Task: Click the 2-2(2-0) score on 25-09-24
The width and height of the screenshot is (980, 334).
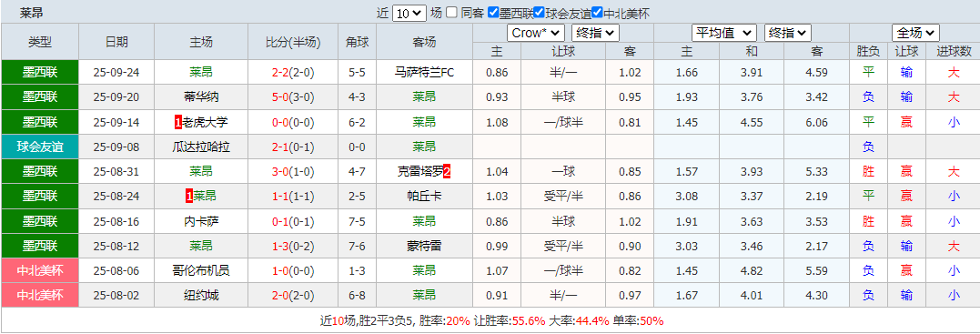Action: (293, 73)
